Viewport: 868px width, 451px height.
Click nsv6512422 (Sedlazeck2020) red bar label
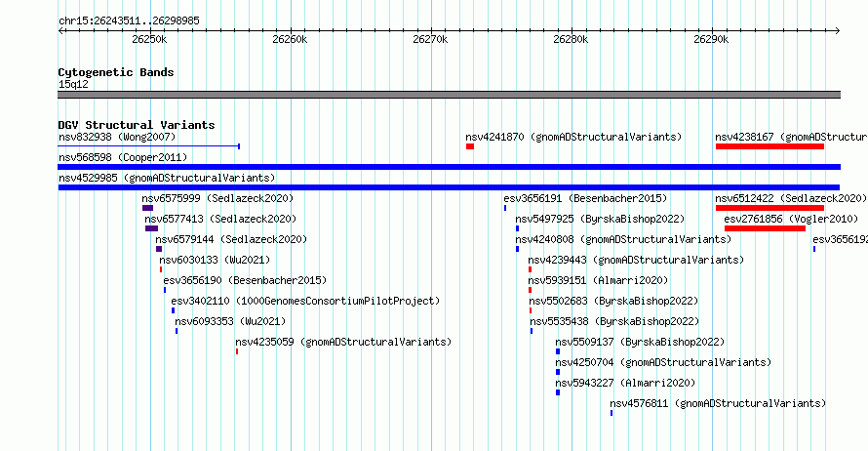tap(791, 198)
